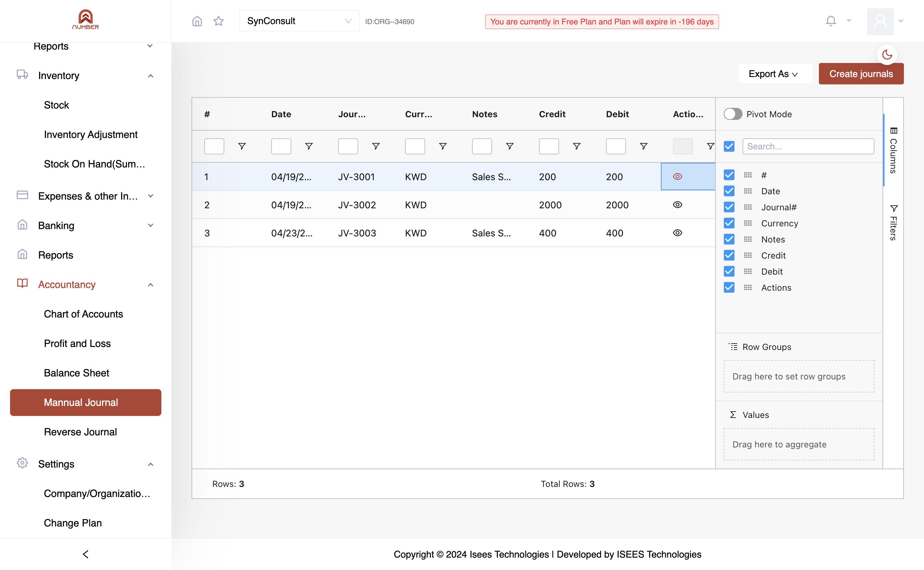Open Credit column filter funnel
Image resolution: width=924 pixels, height=570 pixels.
(576, 146)
